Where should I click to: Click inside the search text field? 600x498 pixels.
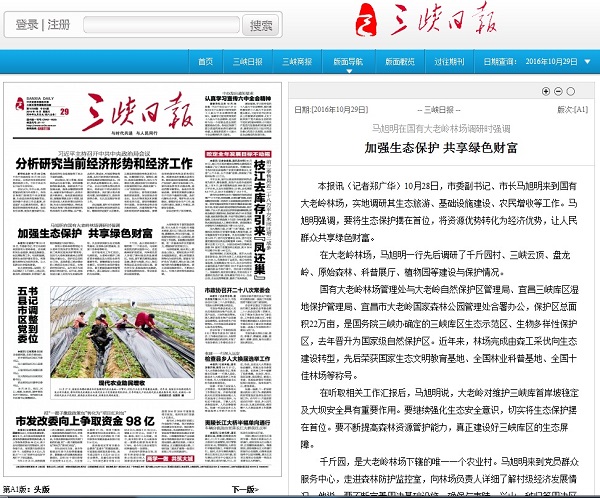tap(159, 25)
